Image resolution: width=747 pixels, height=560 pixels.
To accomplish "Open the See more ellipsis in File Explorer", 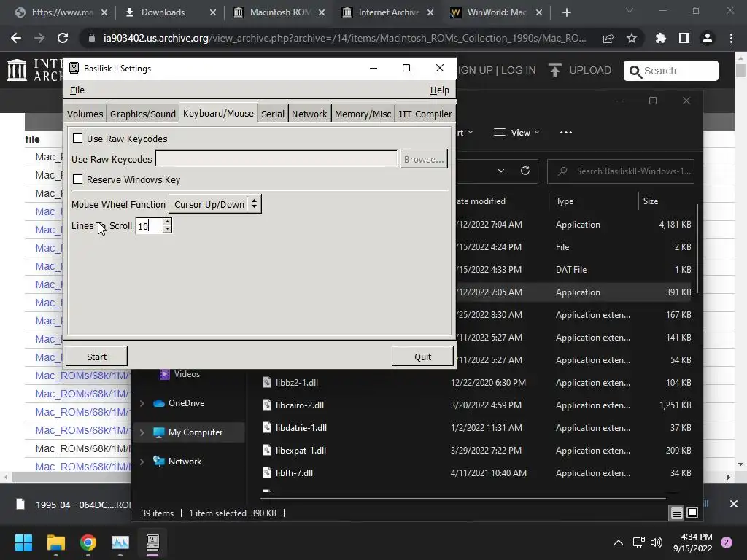I will click(566, 133).
